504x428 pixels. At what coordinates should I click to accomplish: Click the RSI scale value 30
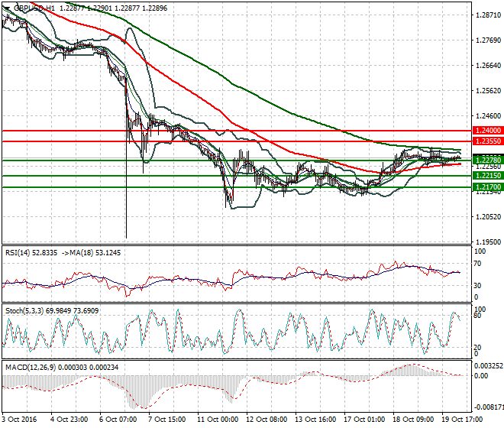(x=477, y=285)
